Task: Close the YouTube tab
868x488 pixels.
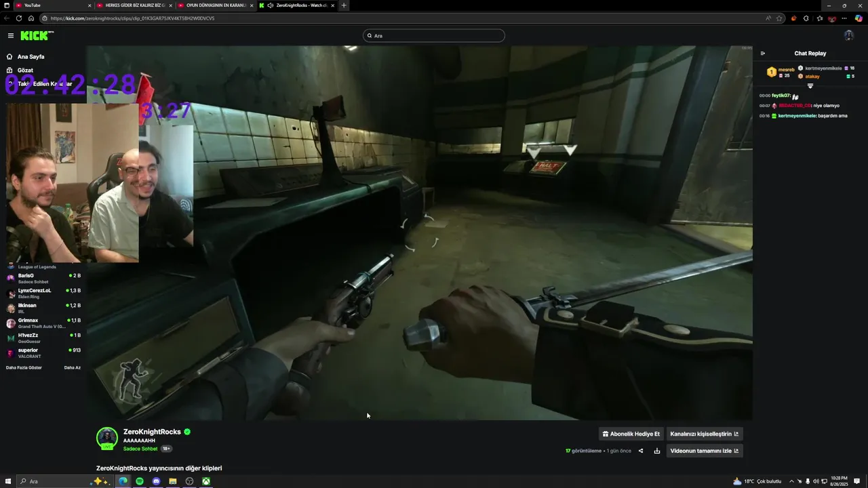Action: pos(89,5)
